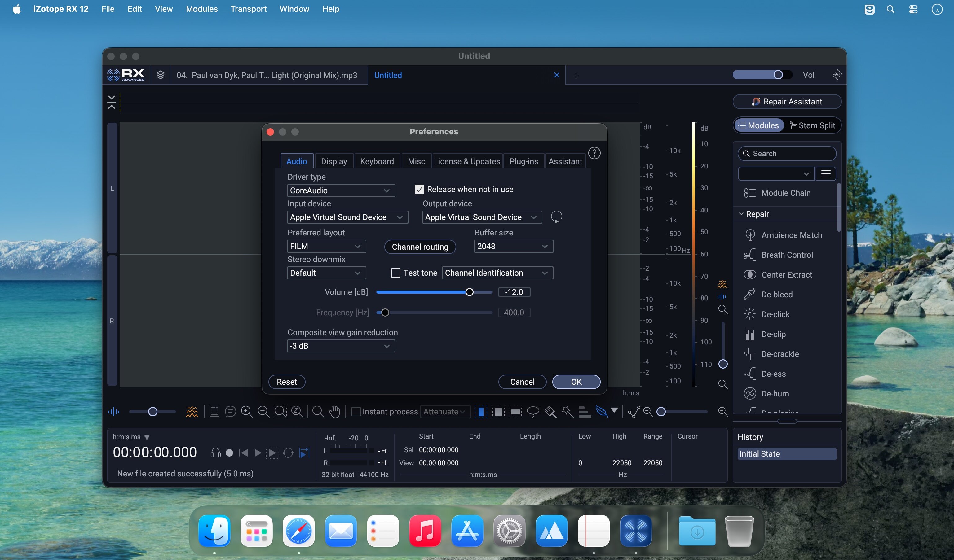Open the Output device dropdown

point(482,217)
